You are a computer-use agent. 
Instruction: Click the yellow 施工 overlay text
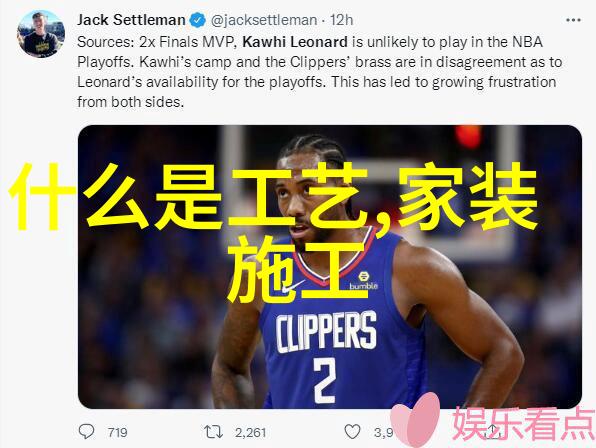pos(296,269)
